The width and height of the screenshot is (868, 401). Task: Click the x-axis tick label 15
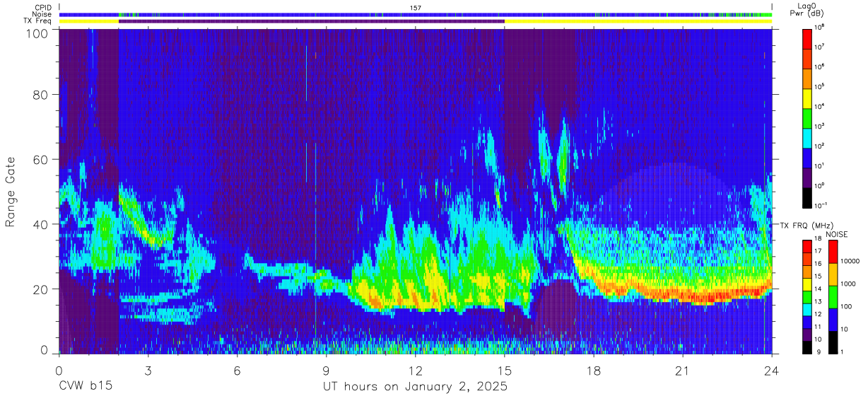coord(505,371)
